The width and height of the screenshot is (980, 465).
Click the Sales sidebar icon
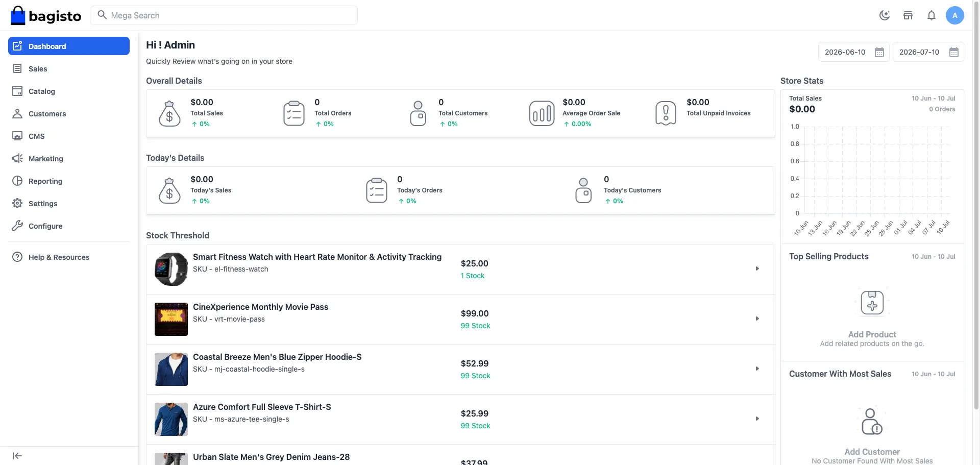17,68
